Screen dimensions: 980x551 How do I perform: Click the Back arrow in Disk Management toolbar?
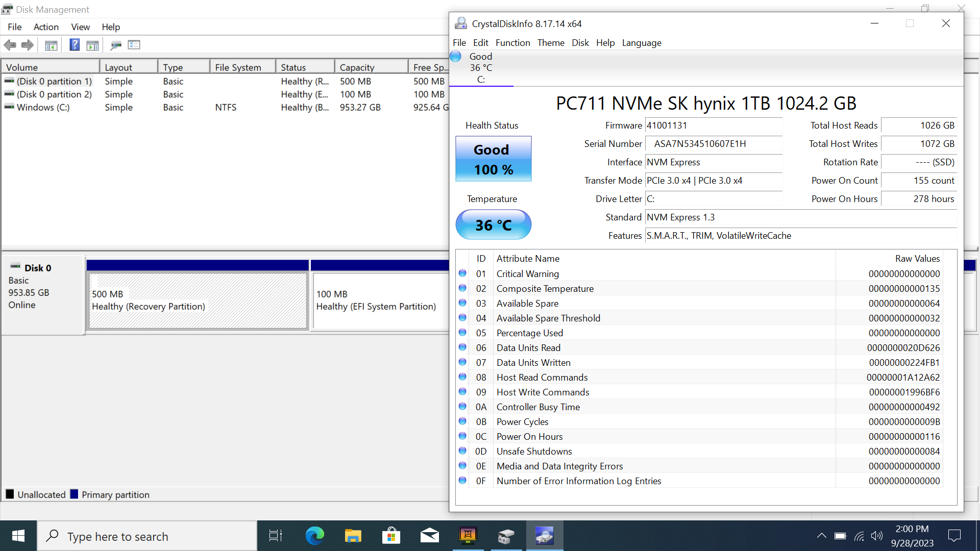[x=10, y=45]
